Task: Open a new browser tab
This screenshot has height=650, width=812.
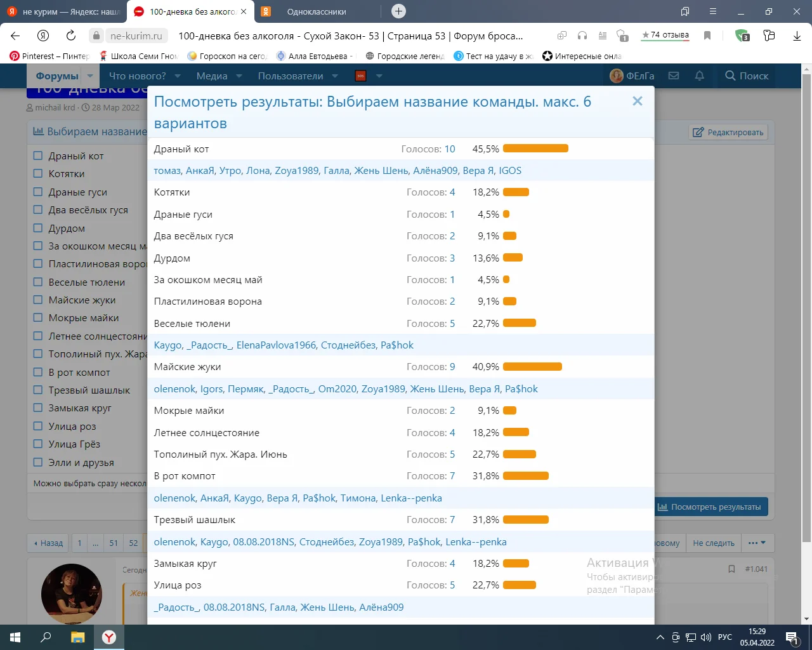Action: click(398, 11)
